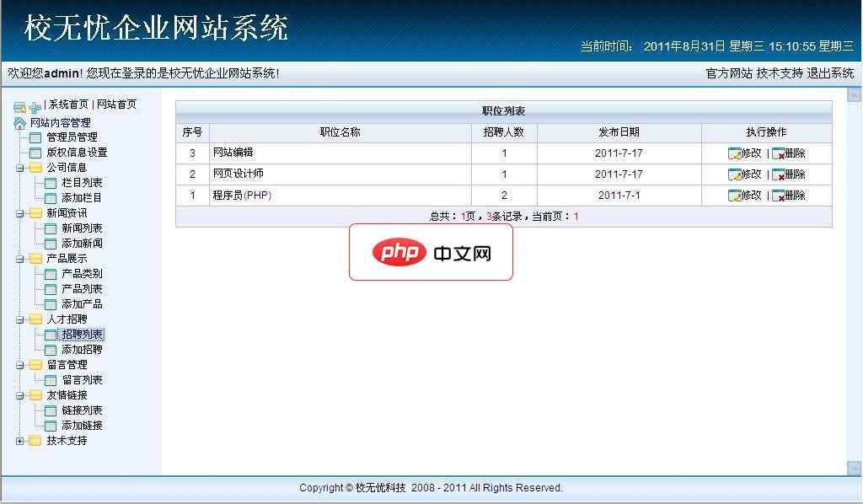The height and width of the screenshot is (504, 863).
Task: Click 修改 link for 网页设计师
Action: (x=752, y=174)
